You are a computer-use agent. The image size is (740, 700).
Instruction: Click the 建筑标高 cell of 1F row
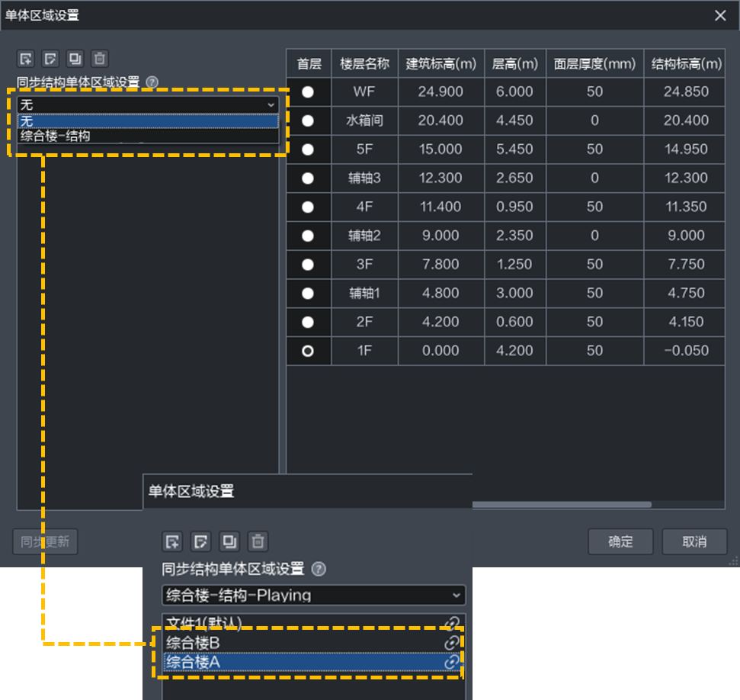click(440, 351)
